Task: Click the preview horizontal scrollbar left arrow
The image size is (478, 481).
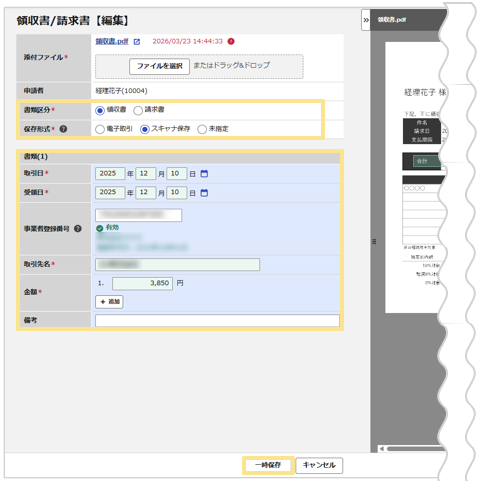Action: tap(382, 449)
